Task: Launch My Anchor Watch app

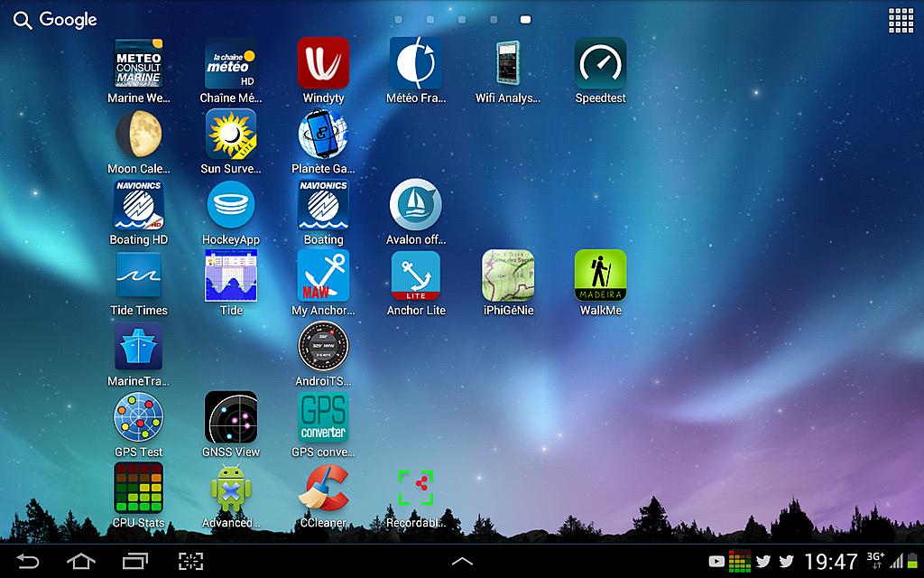Action: coord(323,276)
